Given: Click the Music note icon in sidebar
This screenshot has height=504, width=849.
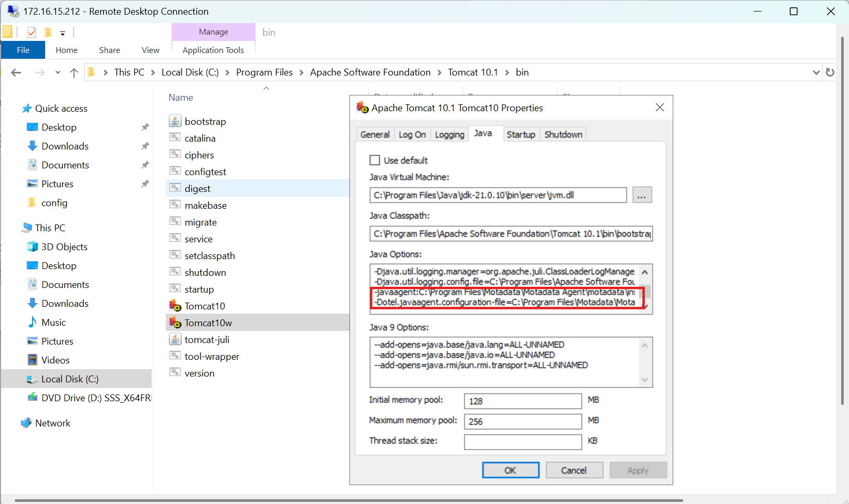Looking at the screenshot, I should [x=33, y=322].
